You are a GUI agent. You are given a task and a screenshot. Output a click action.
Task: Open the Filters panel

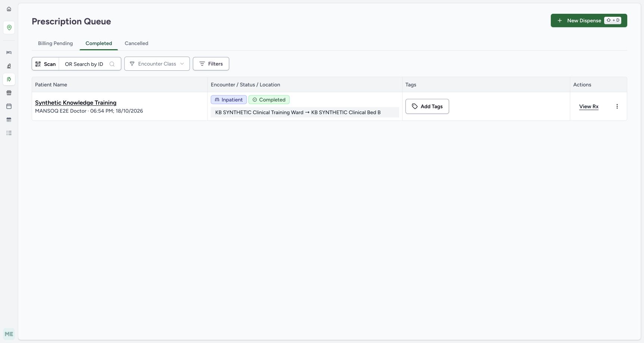[211, 64]
